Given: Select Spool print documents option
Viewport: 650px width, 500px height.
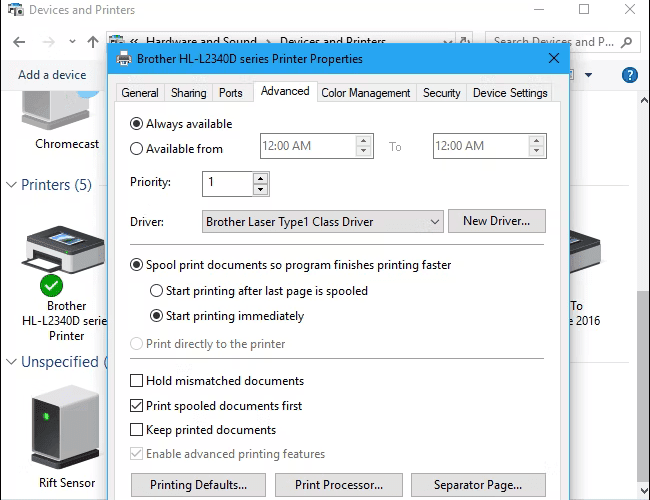Looking at the screenshot, I should (136, 265).
